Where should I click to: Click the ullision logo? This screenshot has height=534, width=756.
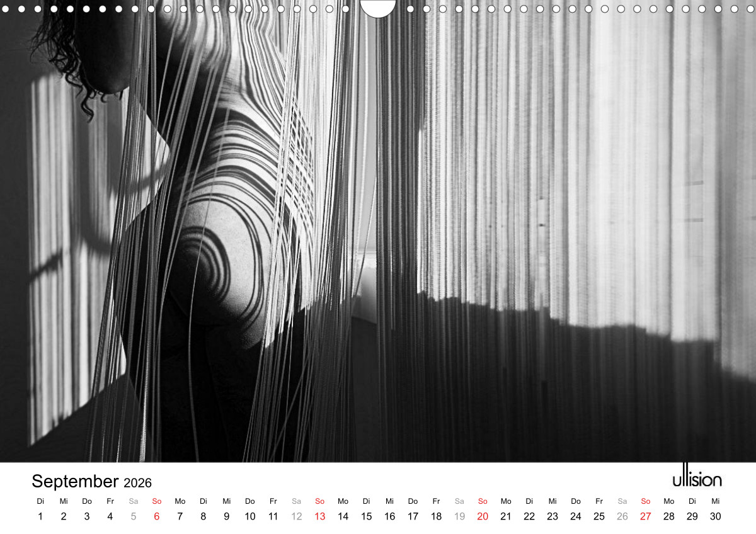[697, 477]
